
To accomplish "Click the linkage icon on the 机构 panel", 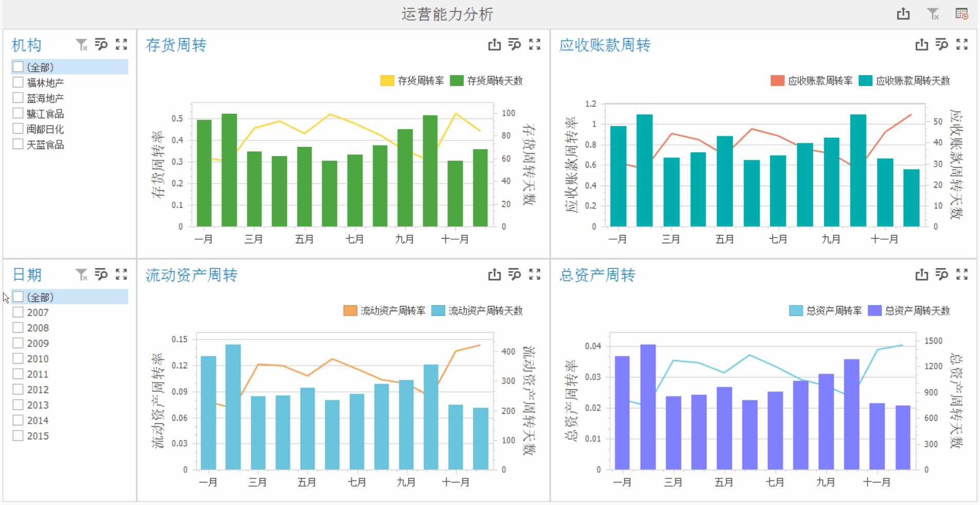I will click(x=102, y=45).
